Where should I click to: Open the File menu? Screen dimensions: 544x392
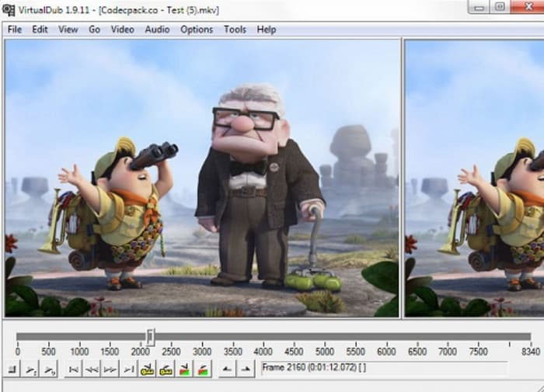pos(15,29)
